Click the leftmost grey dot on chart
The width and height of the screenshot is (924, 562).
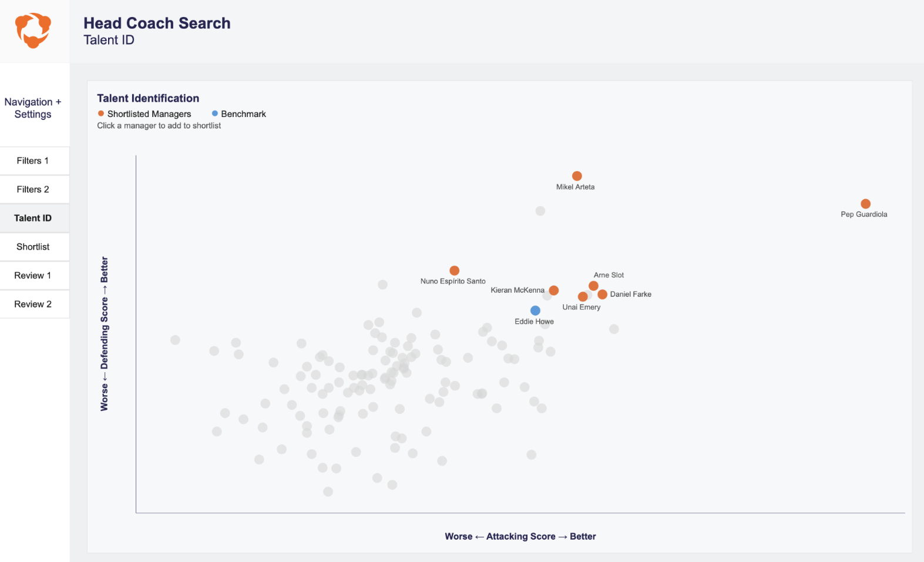click(175, 340)
